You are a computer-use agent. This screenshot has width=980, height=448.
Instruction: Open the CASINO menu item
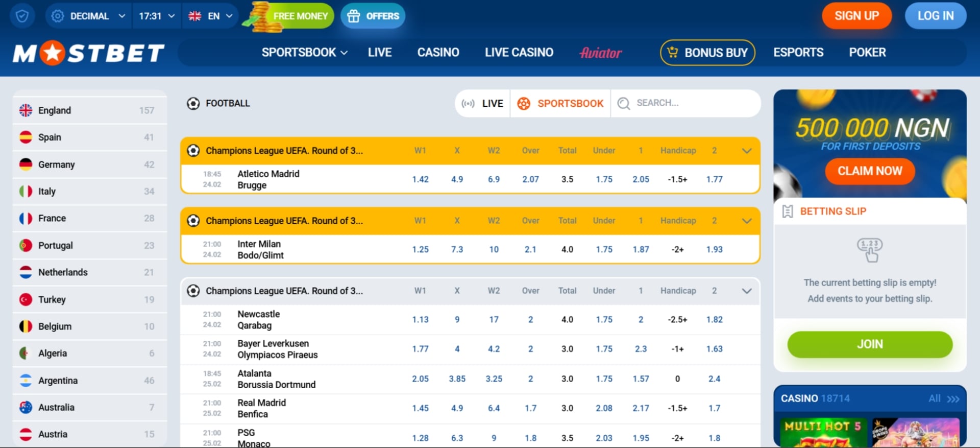(x=438, y=52)
